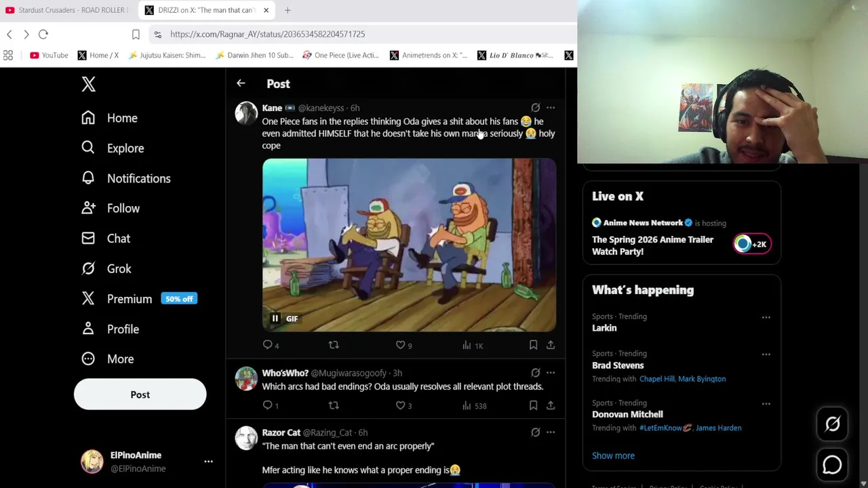Click Grok icon on Who'sWho? reply
This screenshot has height=488, width=868.
click(535, 373)
